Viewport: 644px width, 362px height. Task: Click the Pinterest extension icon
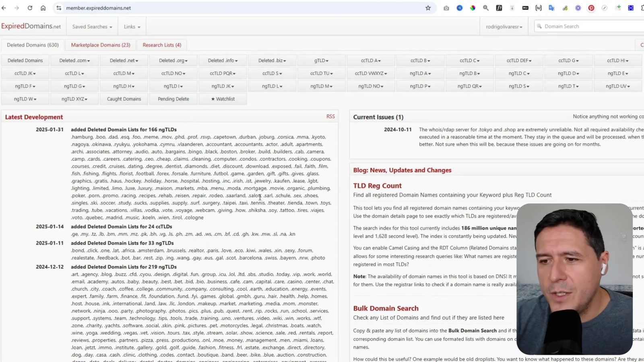click(591, 8)
